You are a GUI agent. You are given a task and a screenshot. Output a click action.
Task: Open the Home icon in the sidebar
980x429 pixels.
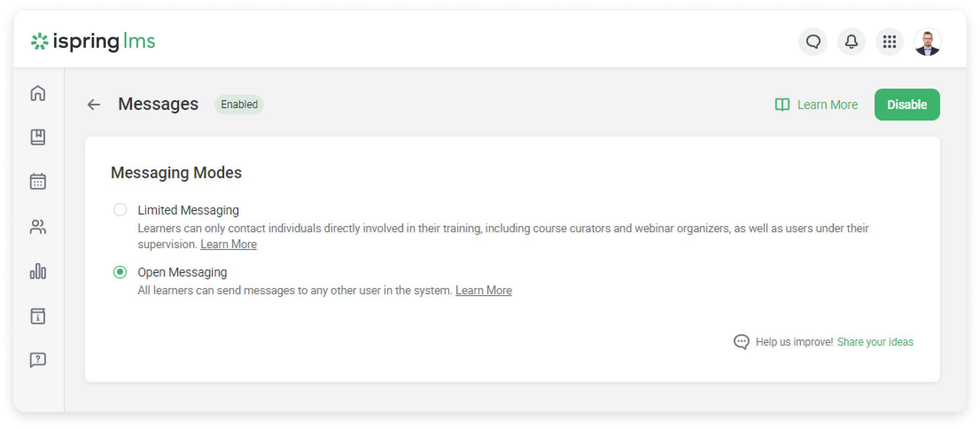38,93
